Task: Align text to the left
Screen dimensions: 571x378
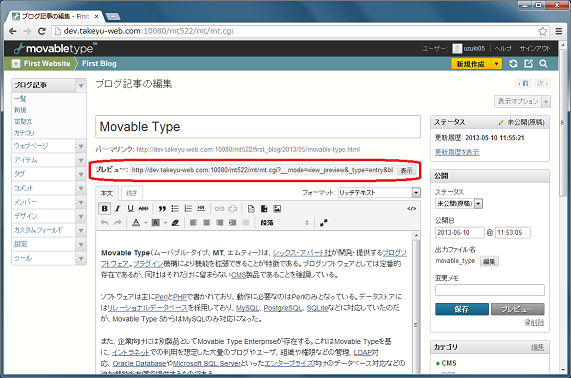Action: [193, 223]
